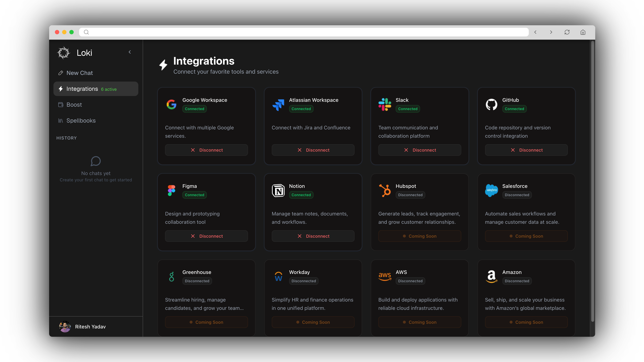Start a New Chat
This screenshot has width=644, height=362.
coord(79,73)
